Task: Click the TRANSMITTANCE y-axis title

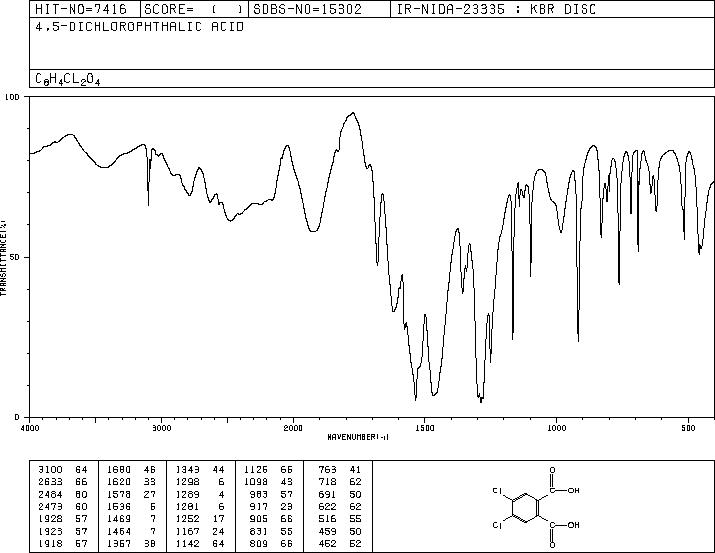Action: (4, 257)
